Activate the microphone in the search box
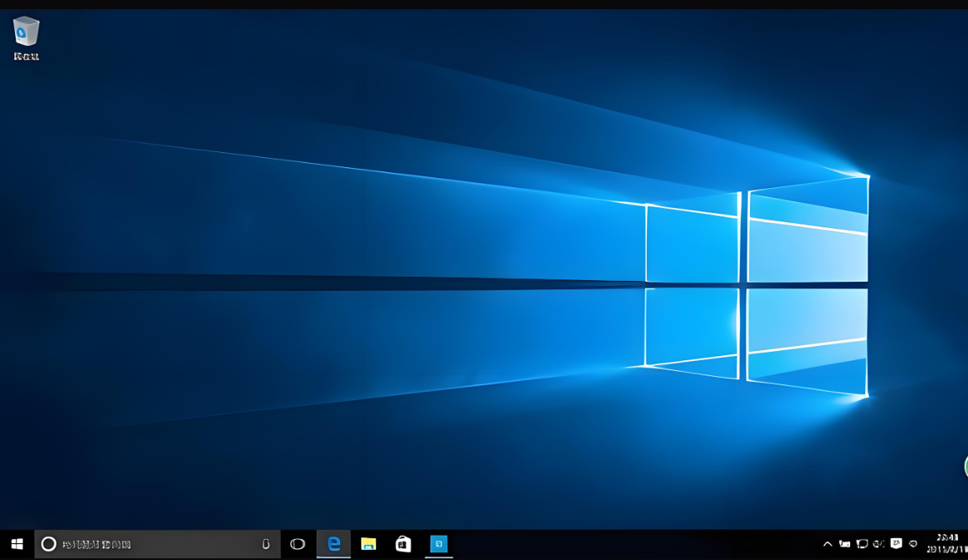 click(266, 544)
